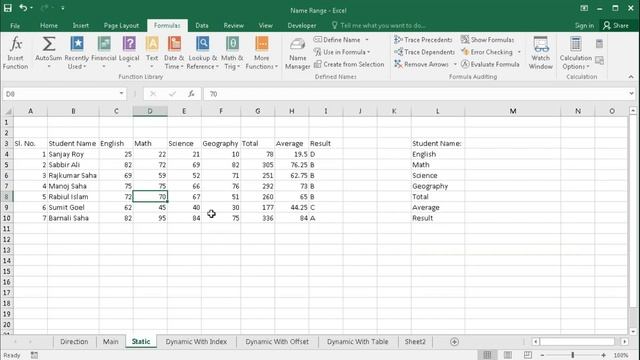Click macro record icon in status bar

(34, 355)
